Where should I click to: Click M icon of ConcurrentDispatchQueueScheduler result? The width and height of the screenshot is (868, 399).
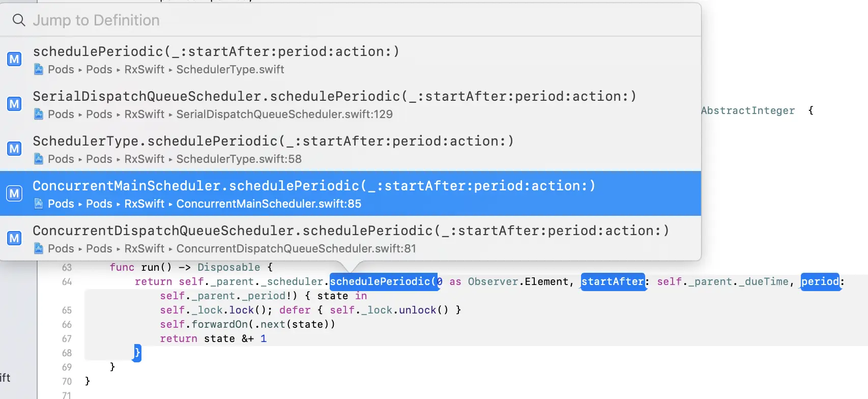(x=14, y=239)
